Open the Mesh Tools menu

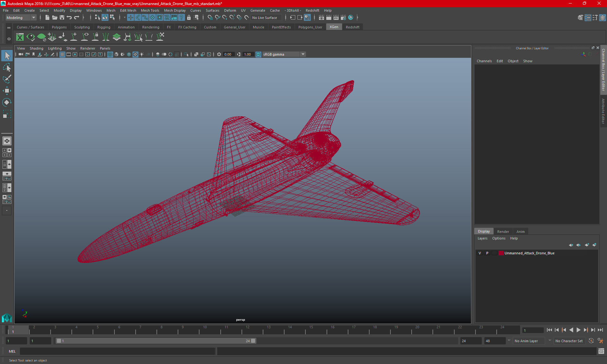(x=150, y=10)
